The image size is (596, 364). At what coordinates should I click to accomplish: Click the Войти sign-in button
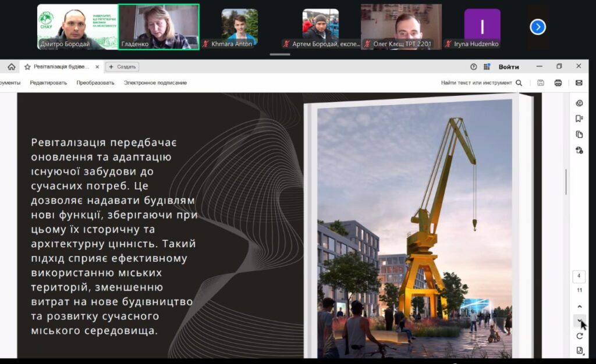(x=509, y=67)
